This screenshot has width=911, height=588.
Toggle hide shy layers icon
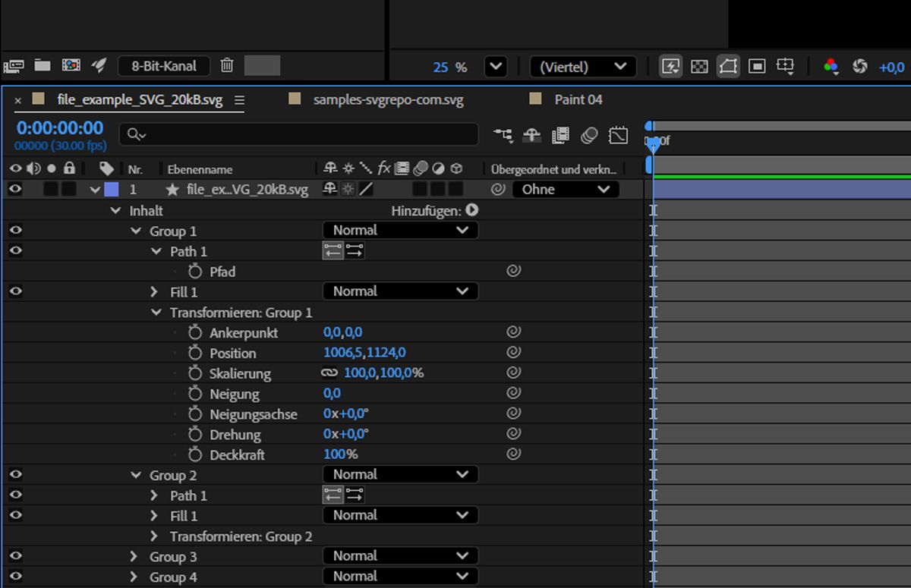coord(531,135)
